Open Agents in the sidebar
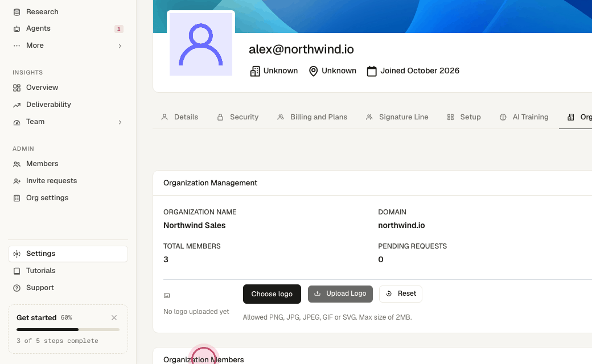The image size is (592, 364). (x=38, y=28)
